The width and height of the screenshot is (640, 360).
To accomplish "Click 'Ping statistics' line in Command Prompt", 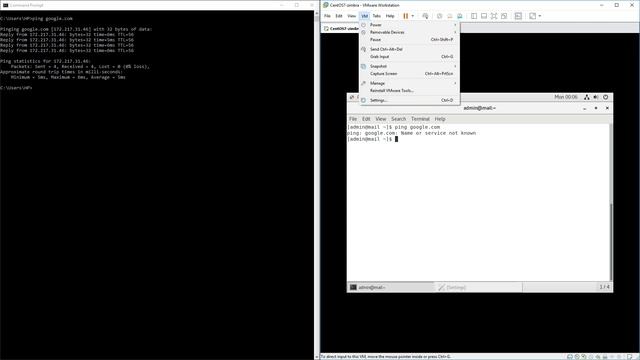I will [45, 61].
